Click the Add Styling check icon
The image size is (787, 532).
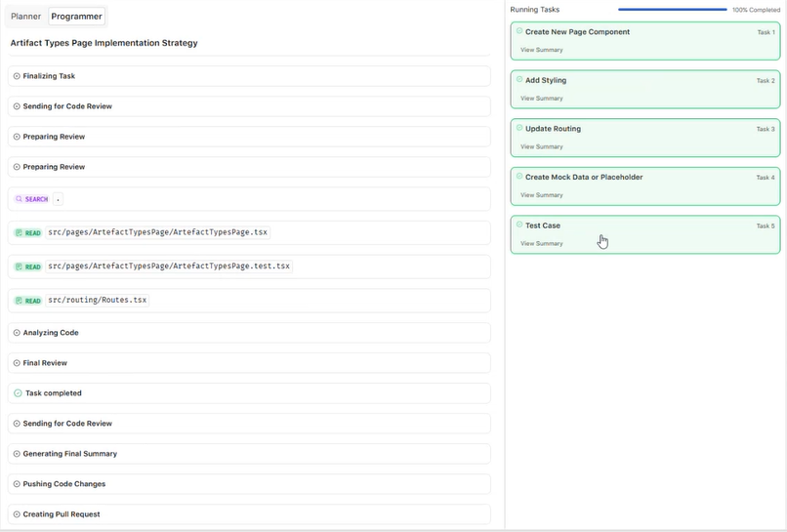(x=519, y=79)
